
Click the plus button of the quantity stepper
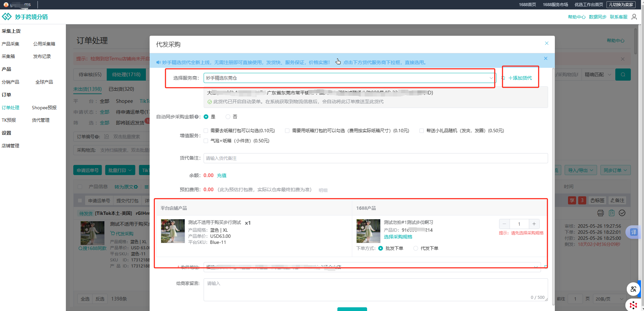click(x=534, y=224)
